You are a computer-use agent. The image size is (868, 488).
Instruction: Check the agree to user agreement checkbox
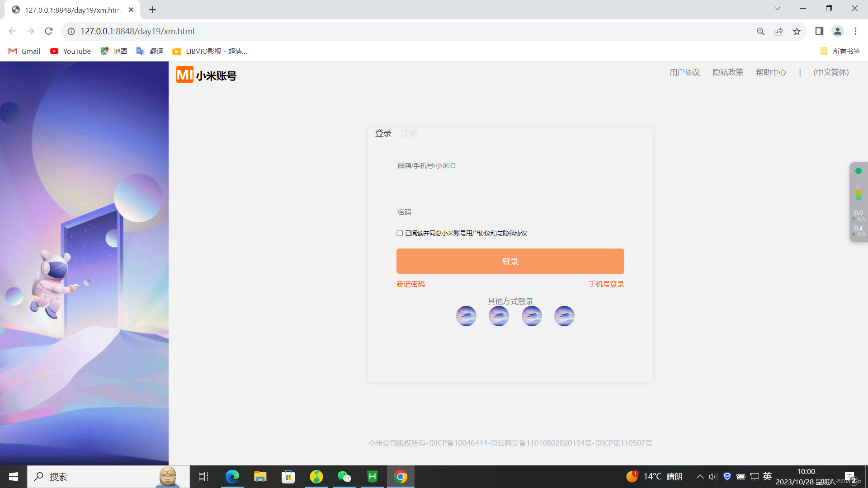click(x=400, y=233)
